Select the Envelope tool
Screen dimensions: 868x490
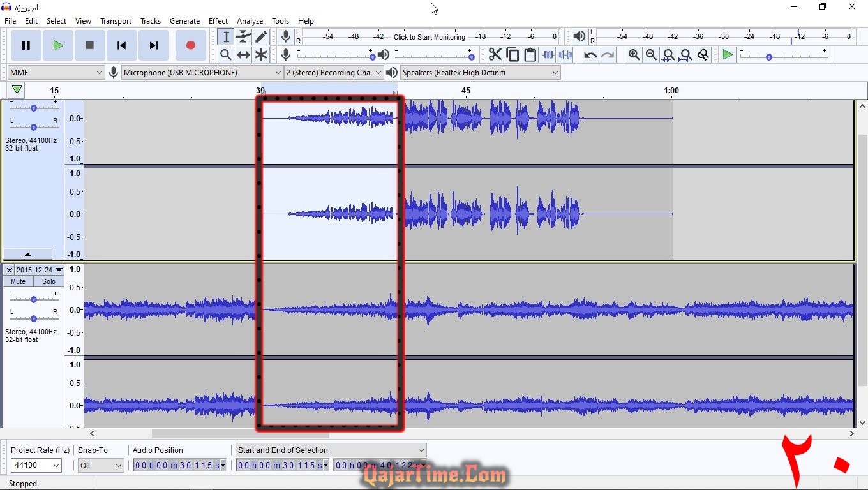click(243, 37)
